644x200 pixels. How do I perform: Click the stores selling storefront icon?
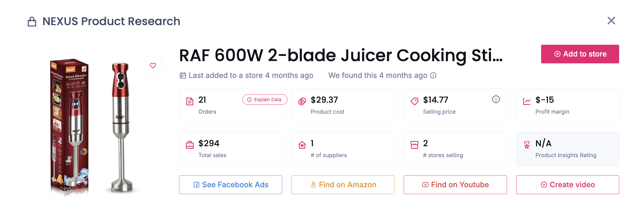[414, 145]
